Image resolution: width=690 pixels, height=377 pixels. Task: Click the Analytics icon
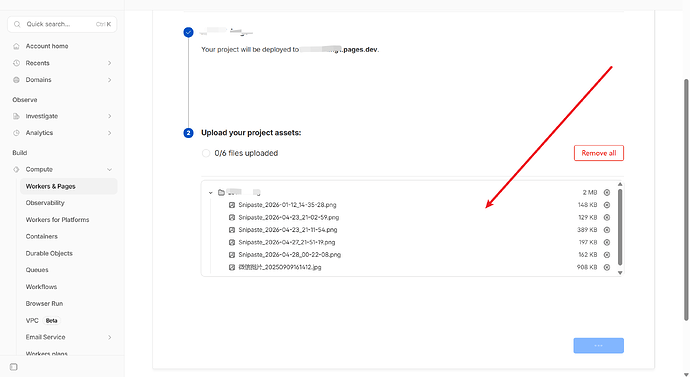(16, 133)
